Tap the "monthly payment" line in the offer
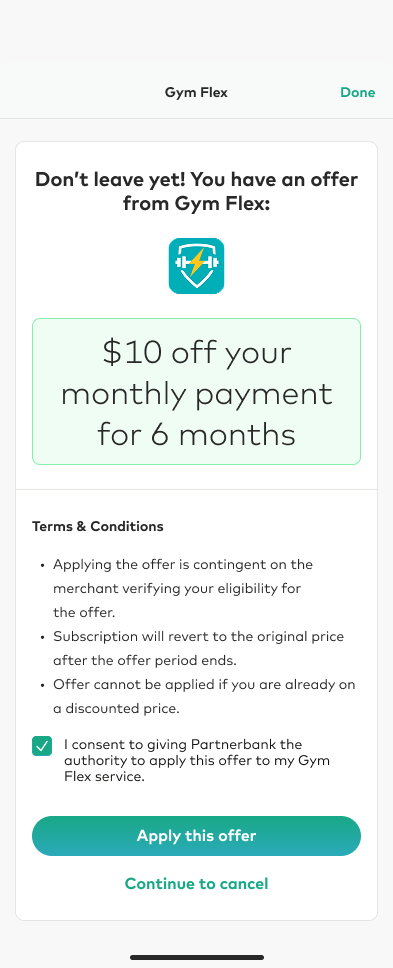Screen dimensions: 393x968 [196, 393]
